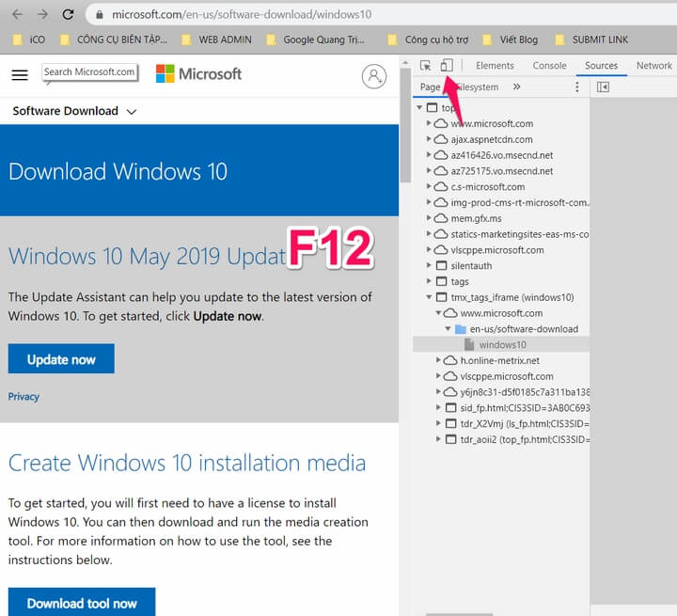Open the Network tab

[x=653, y=66]
